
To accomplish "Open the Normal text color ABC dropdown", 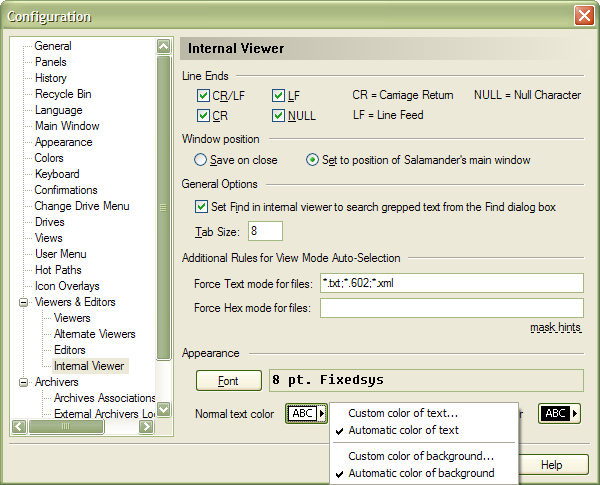I will 307,414.
